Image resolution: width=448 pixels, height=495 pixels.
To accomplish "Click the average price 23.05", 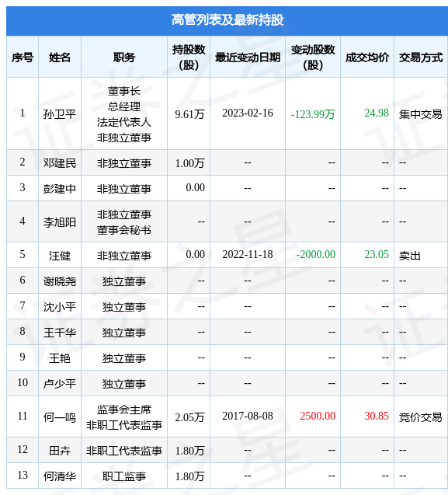I will (x=377, y=254).
